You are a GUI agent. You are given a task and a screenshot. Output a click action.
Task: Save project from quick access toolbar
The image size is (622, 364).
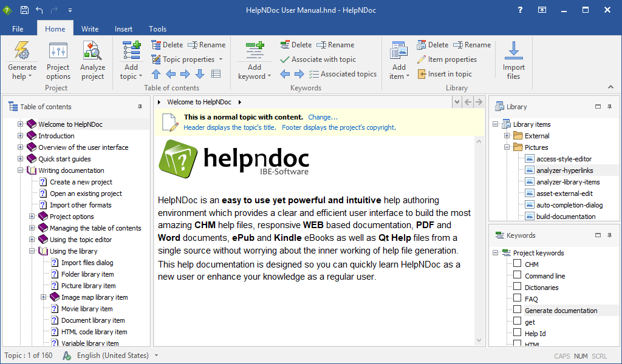(x=24, y=10)
